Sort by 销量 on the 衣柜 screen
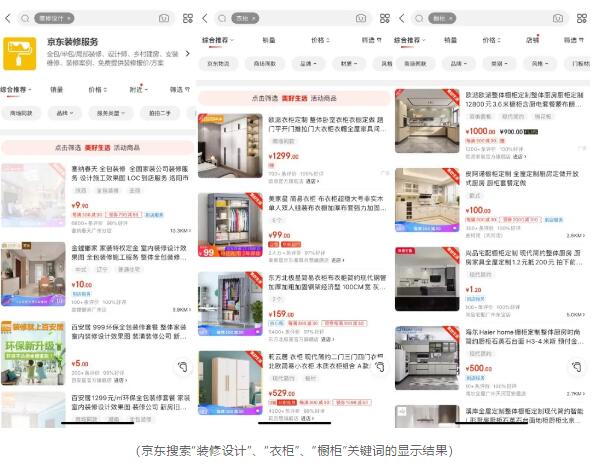Image resolution: width=592 pixels, height=469 pixels. pyautogui.click(x=269, y=40)
